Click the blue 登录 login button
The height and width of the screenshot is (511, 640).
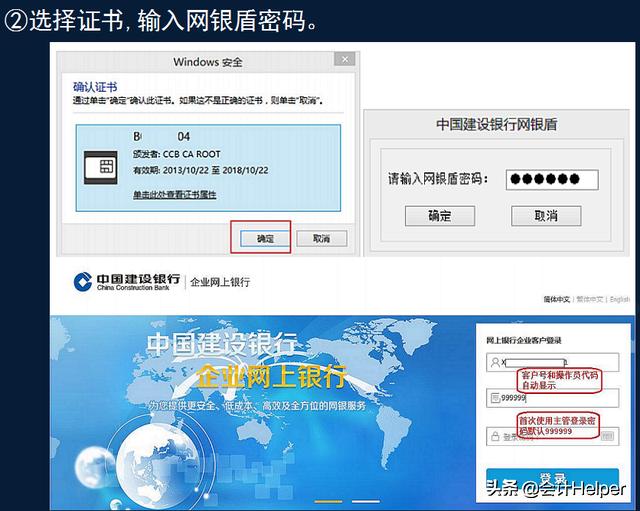pos(553,478)
